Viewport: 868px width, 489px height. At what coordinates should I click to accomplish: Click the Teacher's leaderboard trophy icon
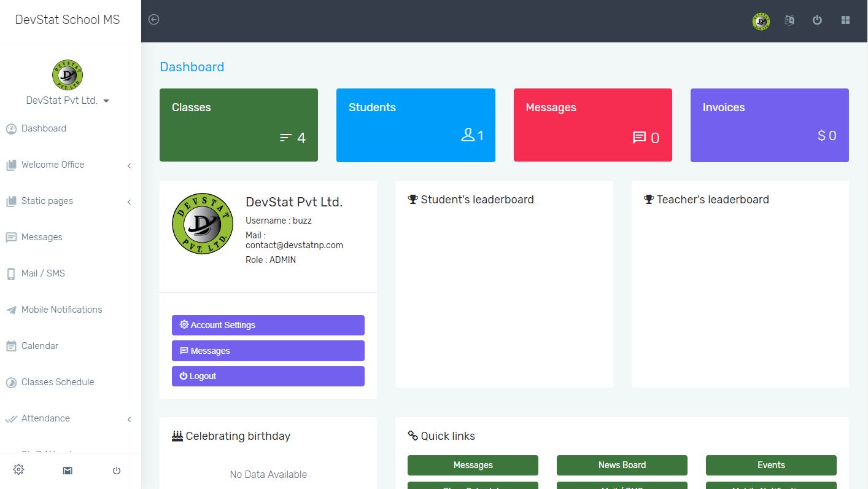click(x=649, y=200)
